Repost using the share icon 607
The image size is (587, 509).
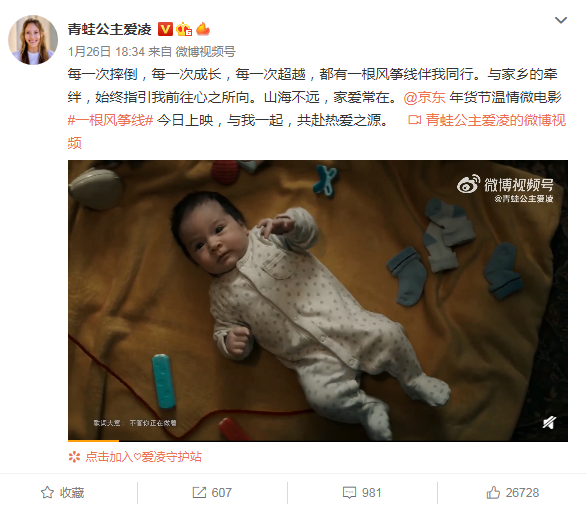pos(212,493)
